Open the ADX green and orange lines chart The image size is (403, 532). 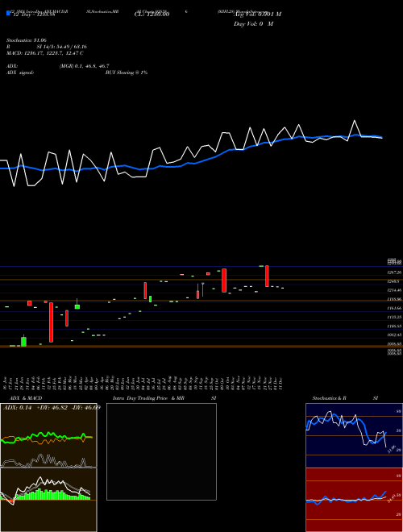(48, 435)
